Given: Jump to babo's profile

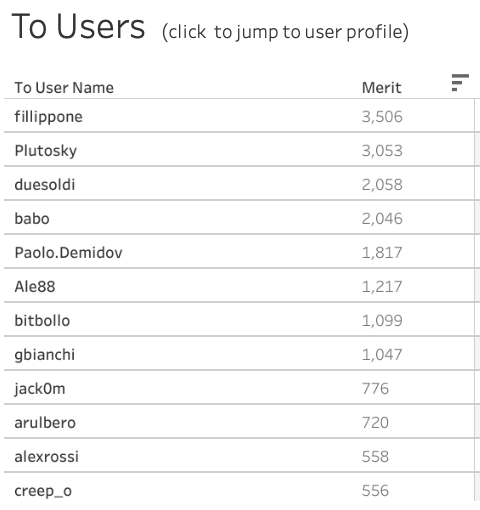Looking at the screenshot, I should [32, 219].
